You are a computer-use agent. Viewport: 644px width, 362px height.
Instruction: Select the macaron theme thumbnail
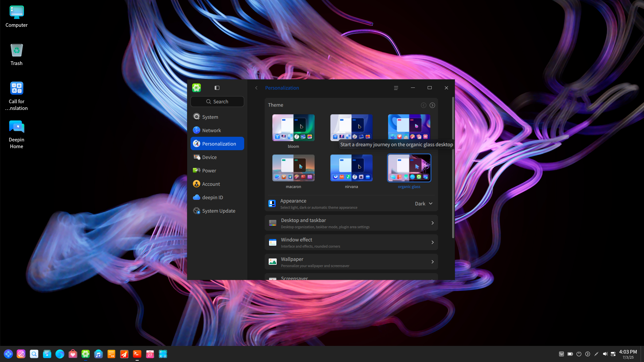point(293,168)
